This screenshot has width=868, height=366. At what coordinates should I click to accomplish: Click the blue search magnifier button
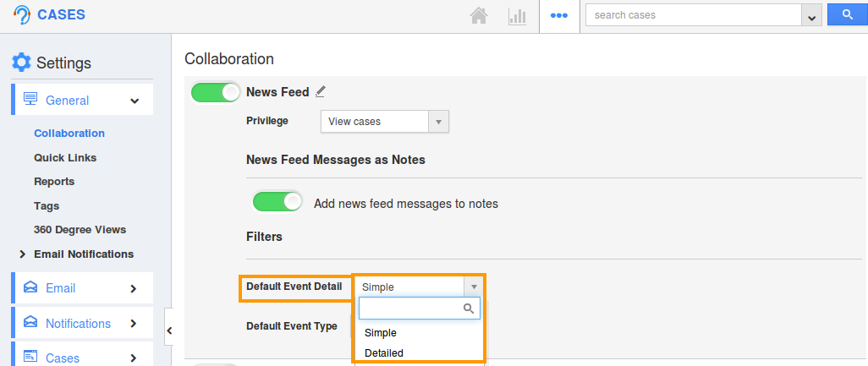tap(847, 15)
